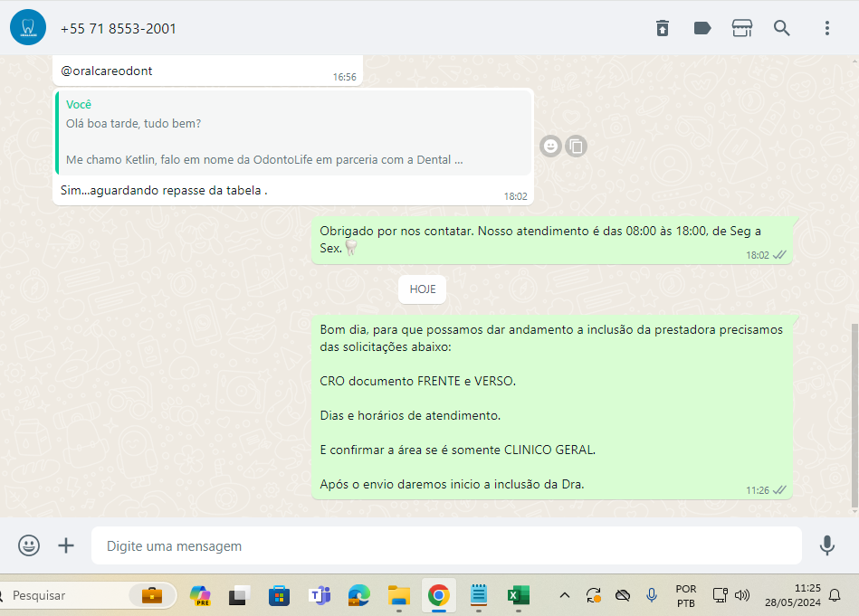Search within this conversation
This screenshot has height=616, width=859.
[782, 28]
